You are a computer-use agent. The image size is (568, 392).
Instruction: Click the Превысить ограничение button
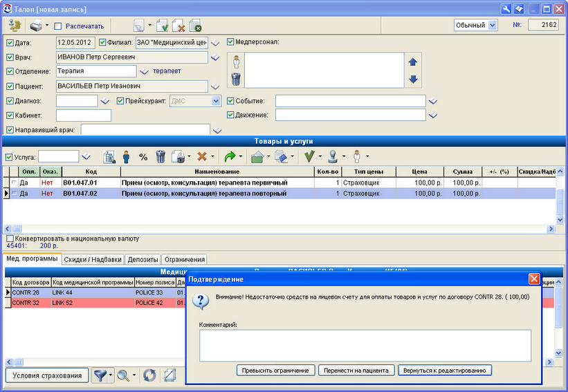(x=275, y=371)
